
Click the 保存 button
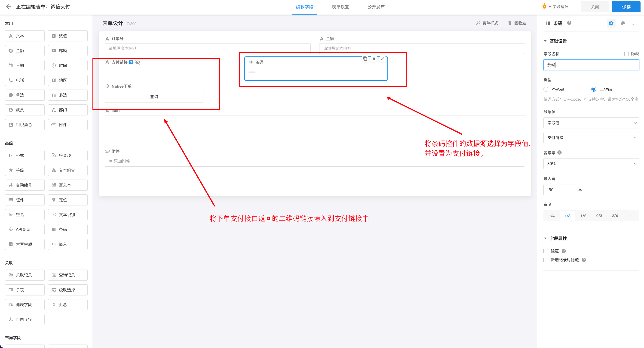(x=626, y=7)
